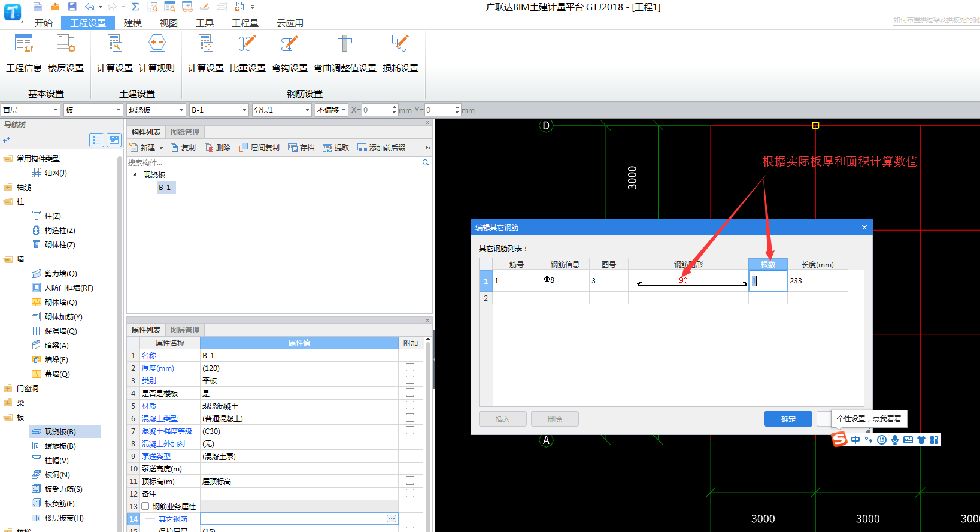This screenshot has height=532, width=980.
Task: Switch navigation tree to list view icon
Action: point(96,140)
